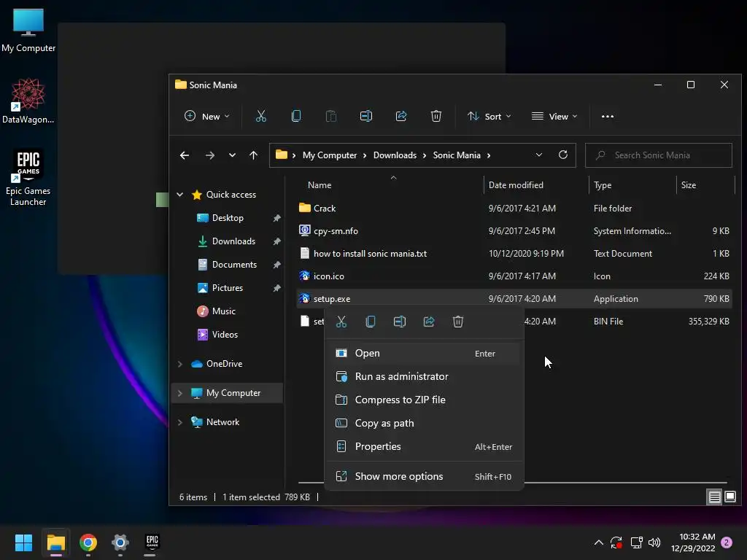The image size is (747, 560).
Task: Open Videos in Quick access
Action: pos(225,335)
